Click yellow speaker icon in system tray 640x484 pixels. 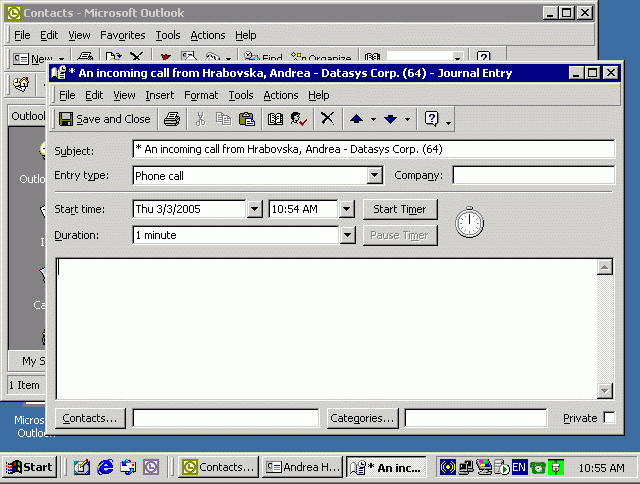pos(447,467)
